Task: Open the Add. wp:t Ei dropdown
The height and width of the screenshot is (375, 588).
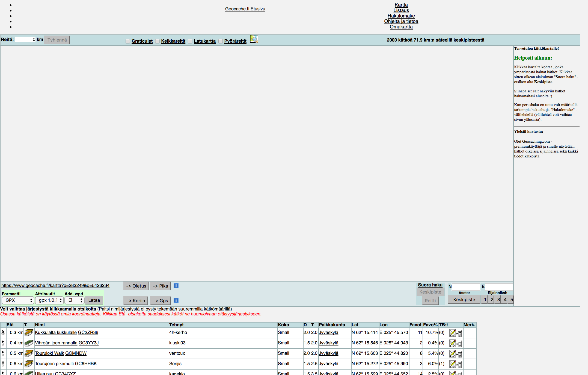Action: coord(74,300)
